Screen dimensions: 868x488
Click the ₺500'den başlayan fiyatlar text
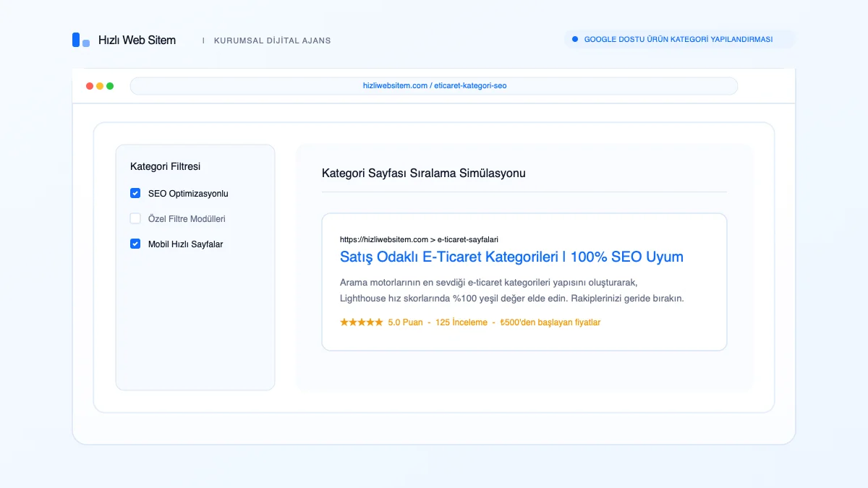click(550, 322)
